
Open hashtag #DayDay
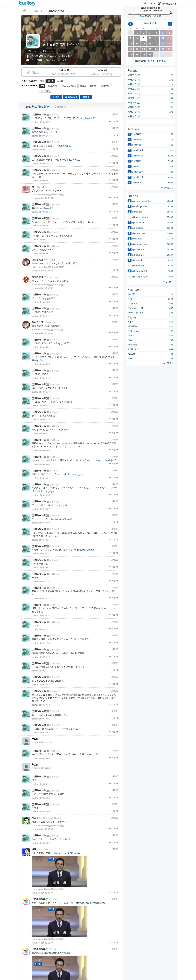[132, 317]
